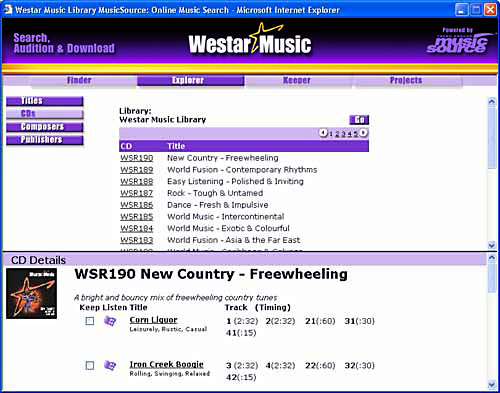Select 'Rock - Tough & Untamed' title text

[x=215, y=193]
